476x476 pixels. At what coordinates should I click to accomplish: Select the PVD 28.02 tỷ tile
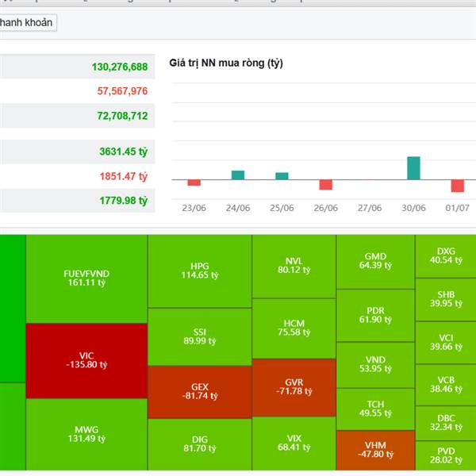pos(446,455)
